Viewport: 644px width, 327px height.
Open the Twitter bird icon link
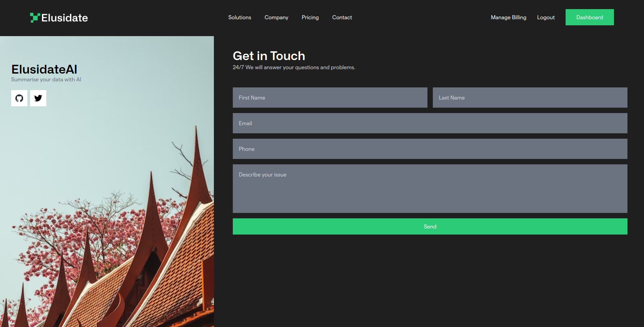coord(38,98)
